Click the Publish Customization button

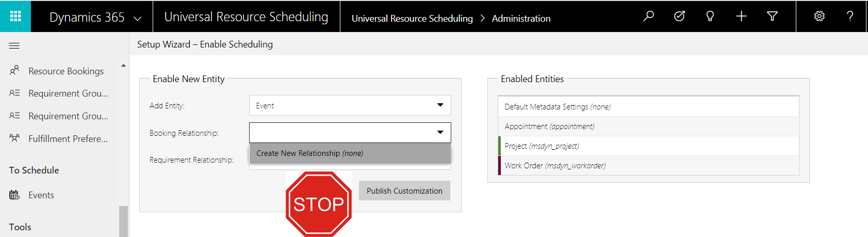[404, 191]
